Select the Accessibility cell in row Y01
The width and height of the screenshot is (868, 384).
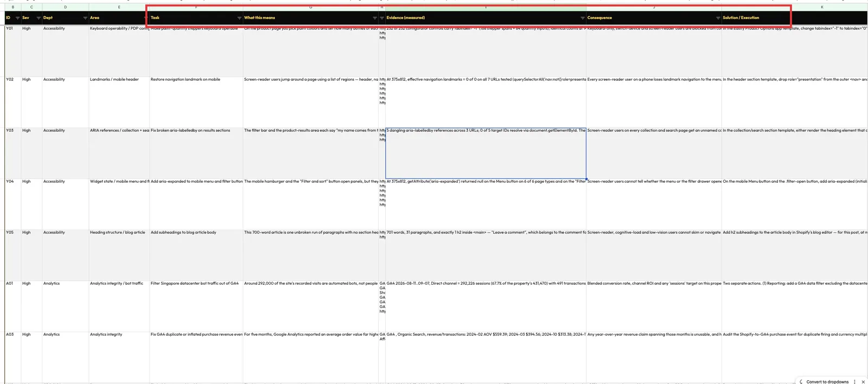[x=66, y=51]
